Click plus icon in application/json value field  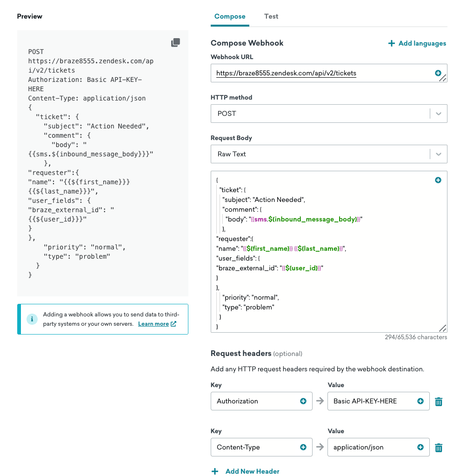pos(420,447)
